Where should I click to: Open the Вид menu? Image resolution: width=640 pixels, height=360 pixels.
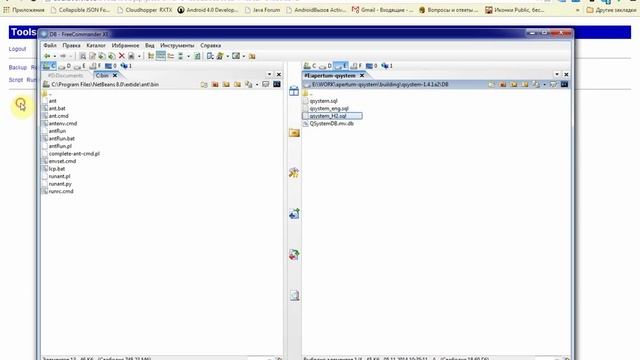pos(150,45)
